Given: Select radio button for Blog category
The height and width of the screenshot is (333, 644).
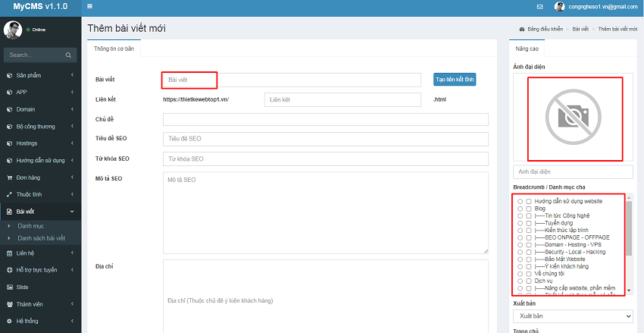Looking at the screenshot, I should tap(519, 208).
